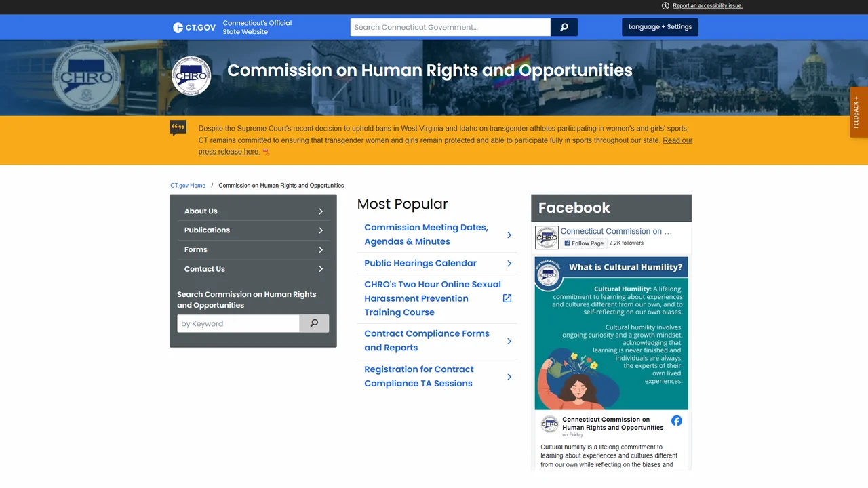This screenshot has width=868, height=488.
Task: Click the 'on Friday' post timestamp
Action: (572, 435)
